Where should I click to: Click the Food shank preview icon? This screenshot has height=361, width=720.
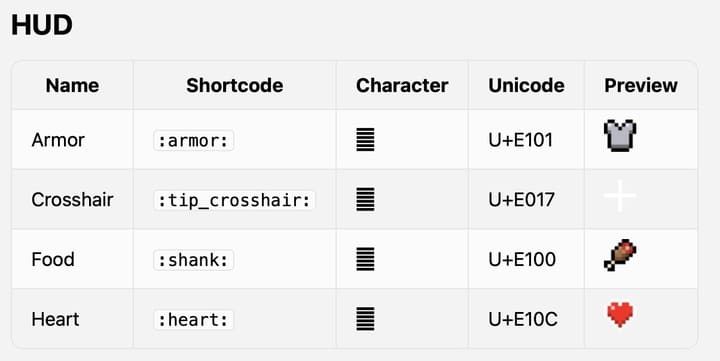click(x=620, y=255)
